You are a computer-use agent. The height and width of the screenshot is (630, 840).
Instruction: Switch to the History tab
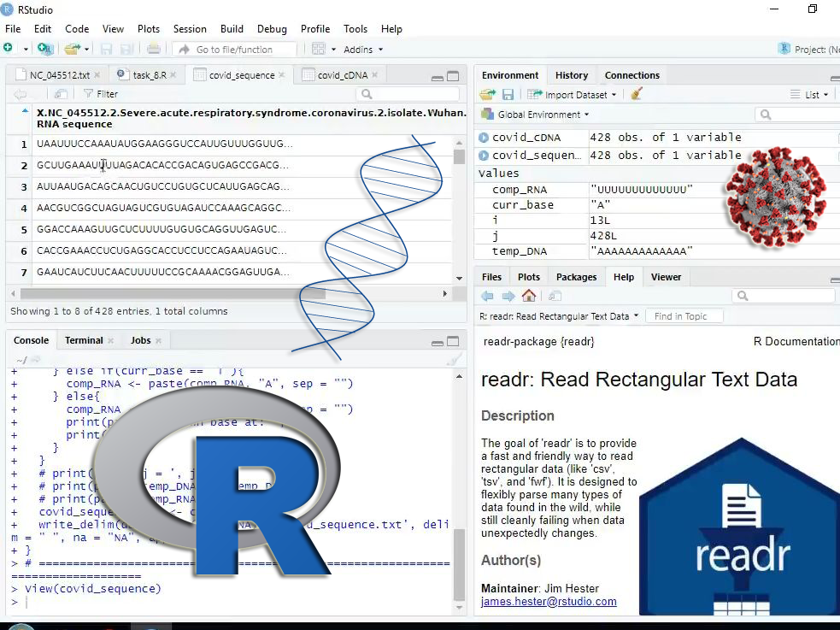(x=572, y=75)
